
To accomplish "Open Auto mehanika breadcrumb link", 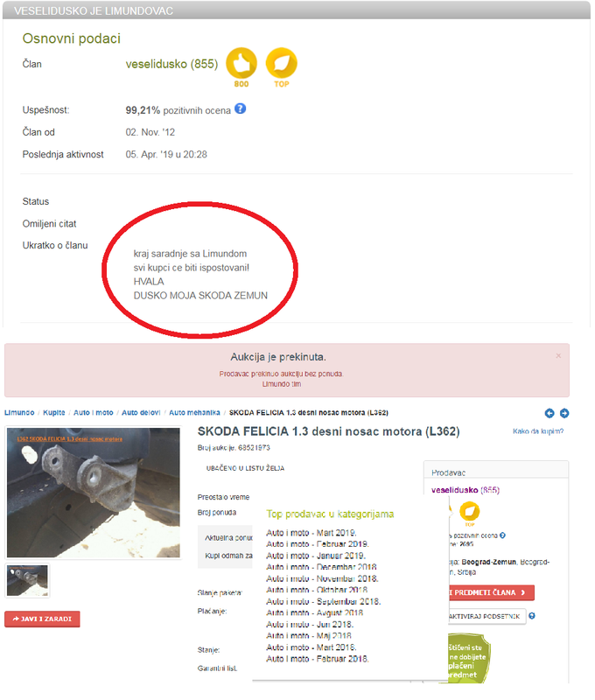I will click(x=194, y=413).
